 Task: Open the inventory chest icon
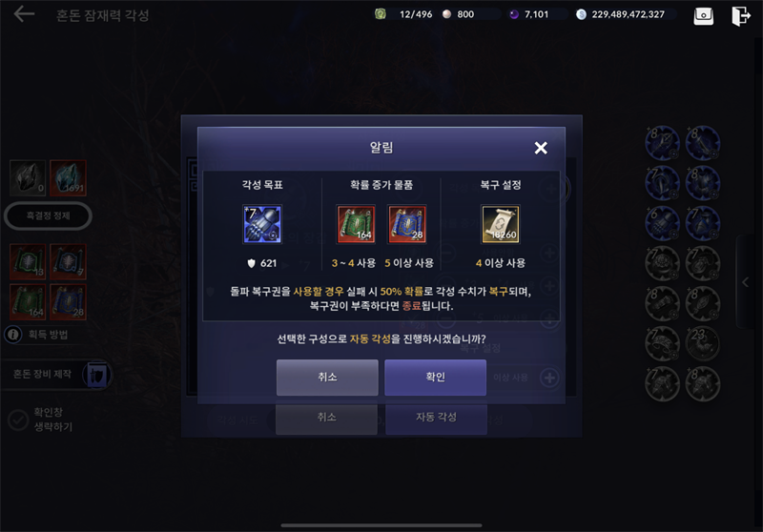coord(703,15)
